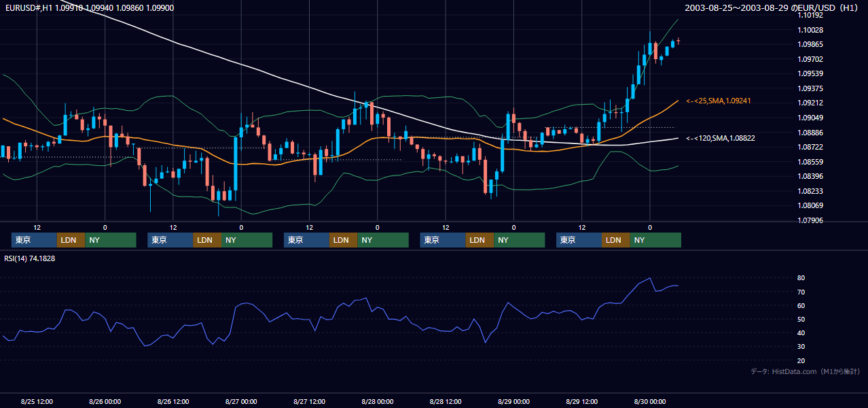Click RSI scale value 40
This screenshot has width=868, height=408.
tap(801, 333)
